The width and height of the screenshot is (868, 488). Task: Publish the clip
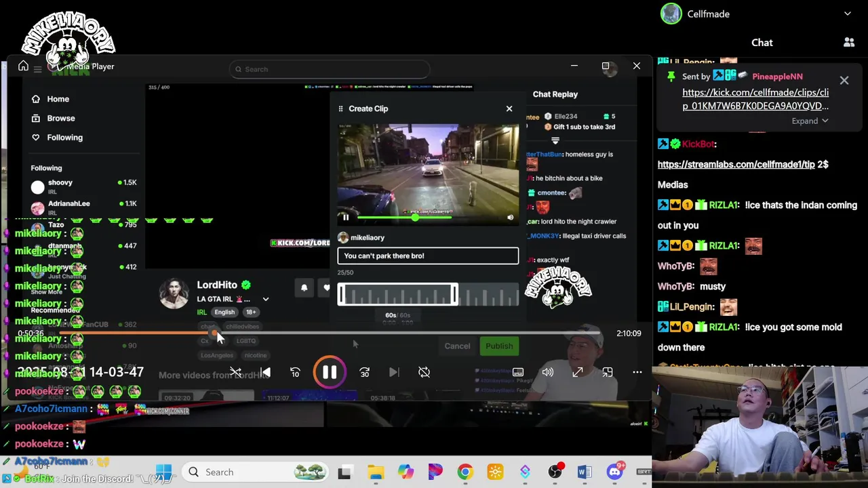[499, 346]
